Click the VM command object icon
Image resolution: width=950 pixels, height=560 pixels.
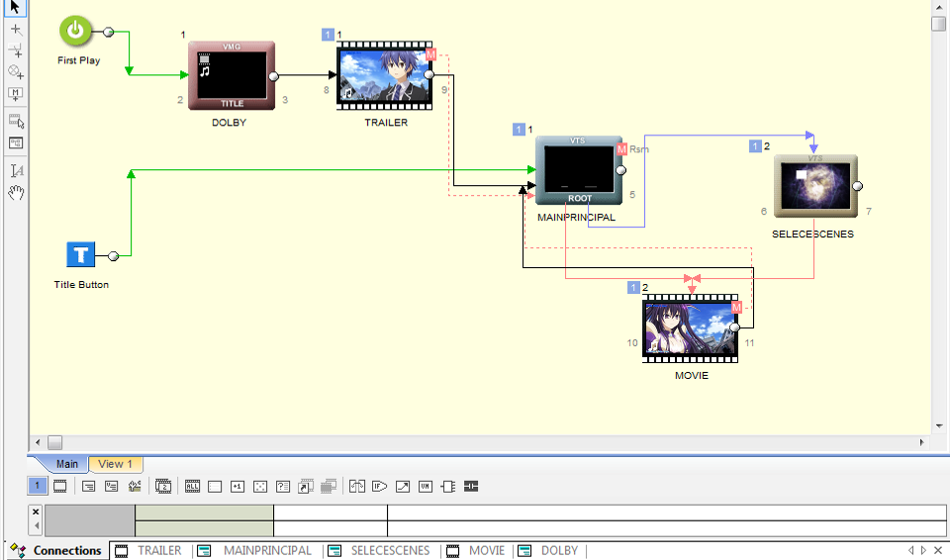point(426,486)
